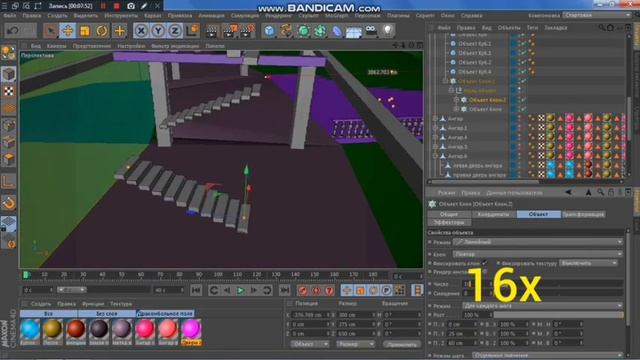This screenshot has width=640, height=360.
Task: Go to end of animation
Action: pyautogui.click(x=284, y=290)
